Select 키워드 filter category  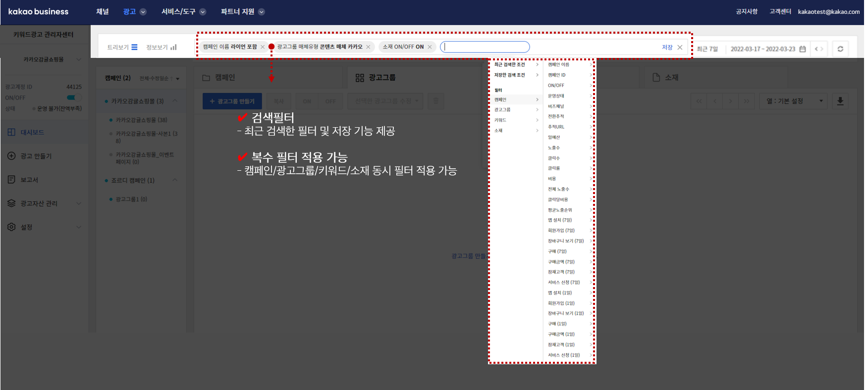click(x=516, y=120)
